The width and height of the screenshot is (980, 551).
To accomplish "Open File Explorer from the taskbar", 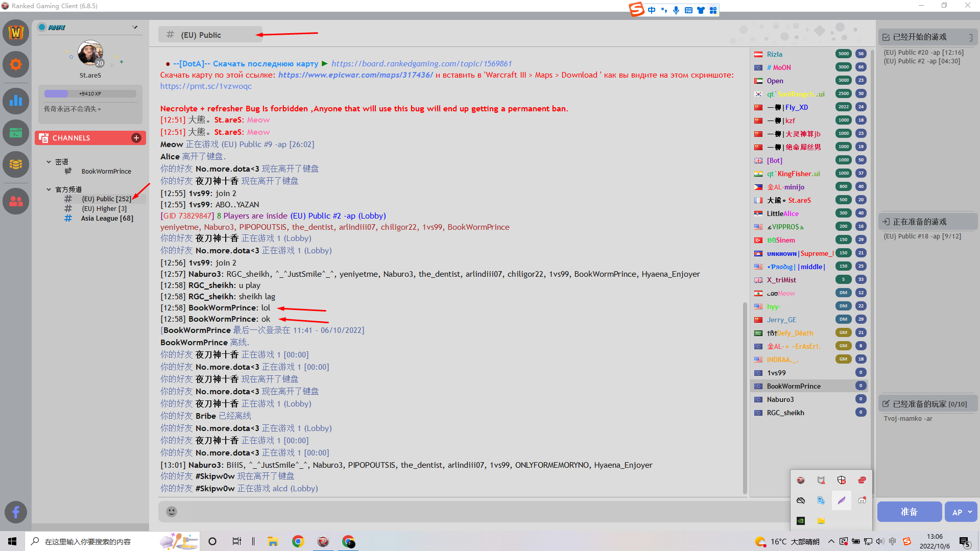I will [273, 541].
